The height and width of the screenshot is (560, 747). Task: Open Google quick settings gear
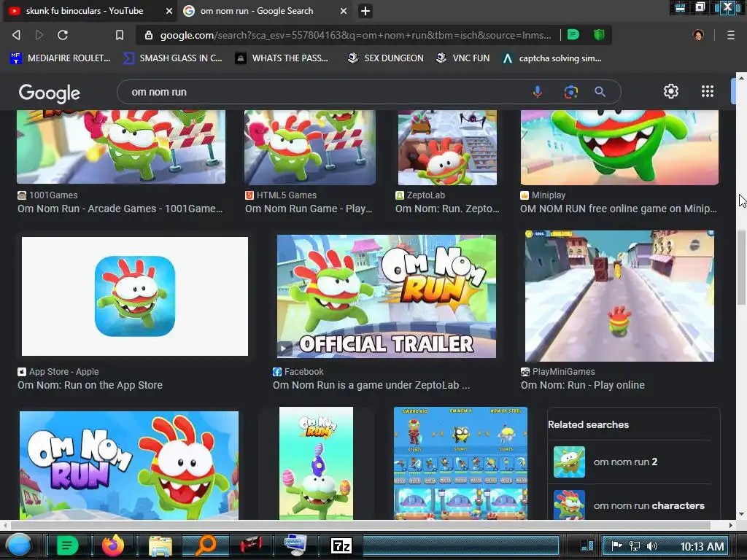pyautogui.click(x=671, y=91)
